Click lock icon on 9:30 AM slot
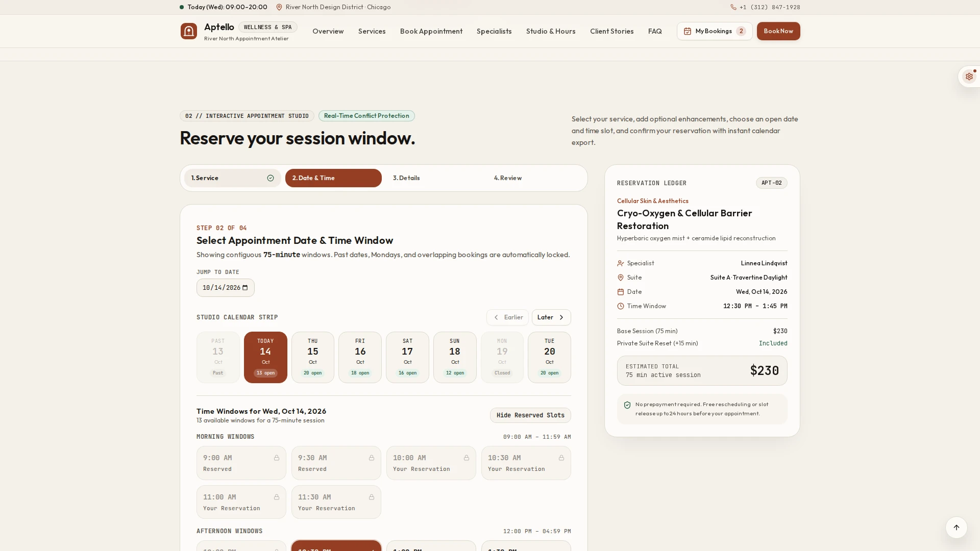This screenshot has width=980, height=551. point(372,458)
